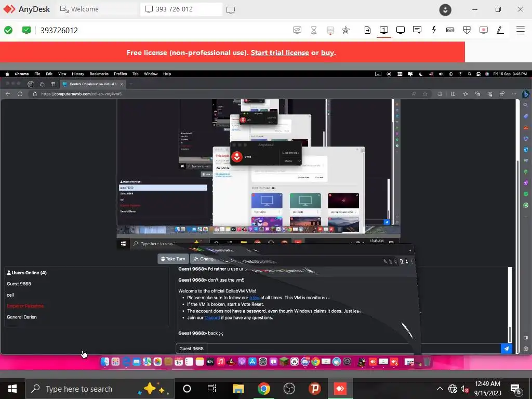This screenshot has height=399, width=532.
Task: Open Podcasts in remote Mac dock
Action: coord(242,362)
